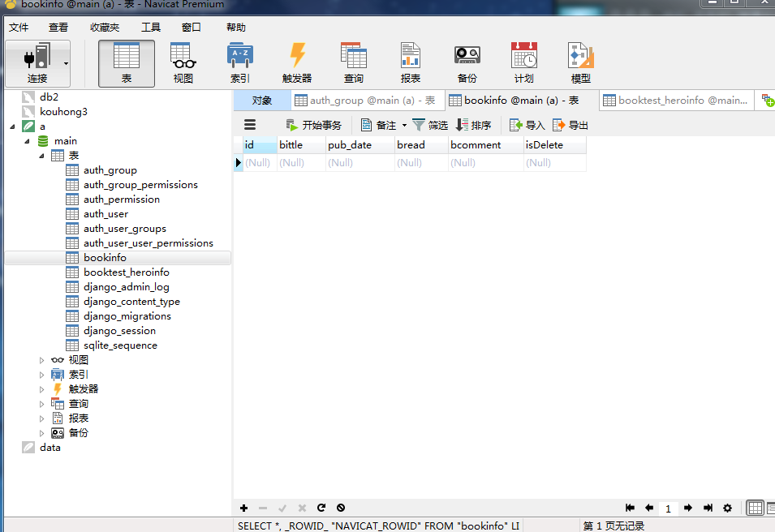Open the 文件 menu
The image size is (775, 532).
pos(19,28)
